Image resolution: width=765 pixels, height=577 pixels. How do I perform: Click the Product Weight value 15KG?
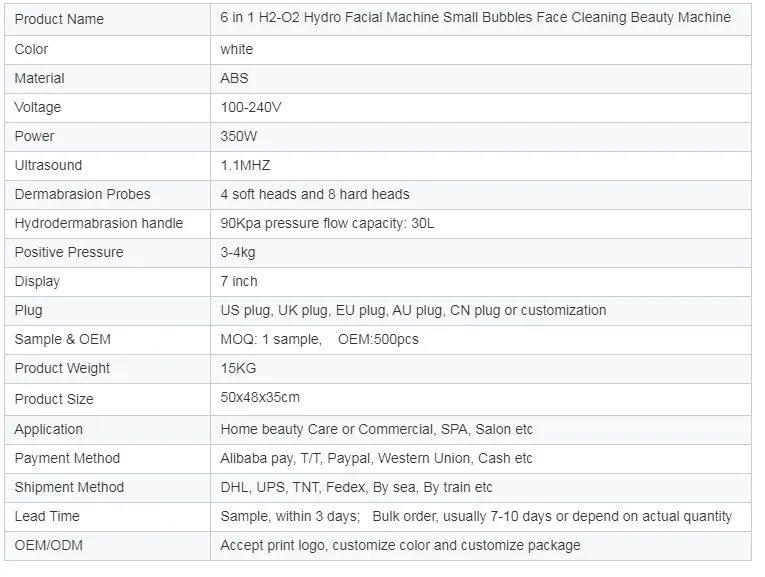click(x=238, y=369)
